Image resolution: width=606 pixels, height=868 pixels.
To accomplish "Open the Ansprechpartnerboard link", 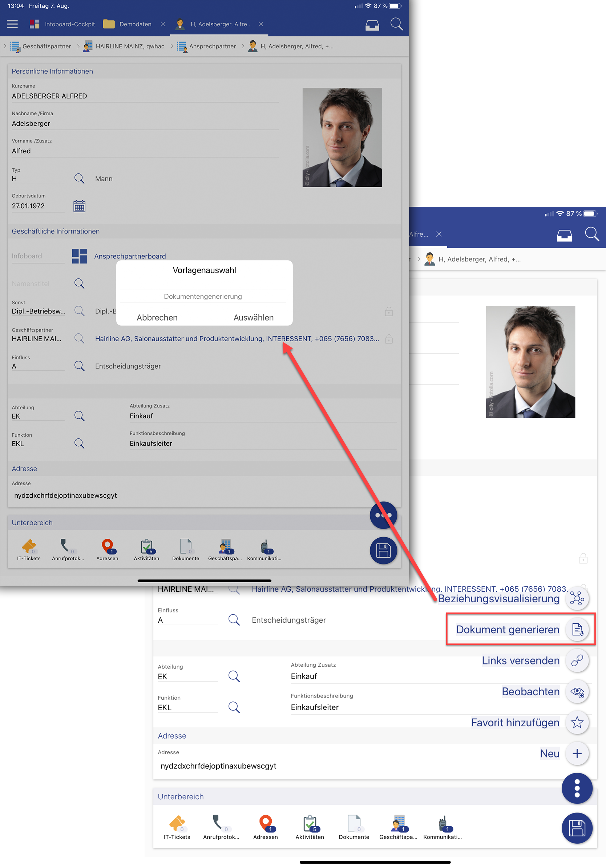I will pos(130,256).
